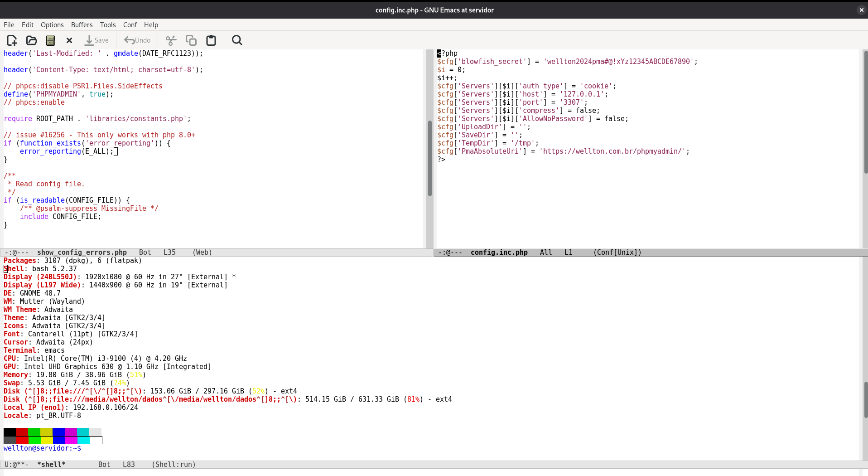Click the 'UploadDir' config line
The width and height of the screenshot is (868, 476).
point(484,127)
